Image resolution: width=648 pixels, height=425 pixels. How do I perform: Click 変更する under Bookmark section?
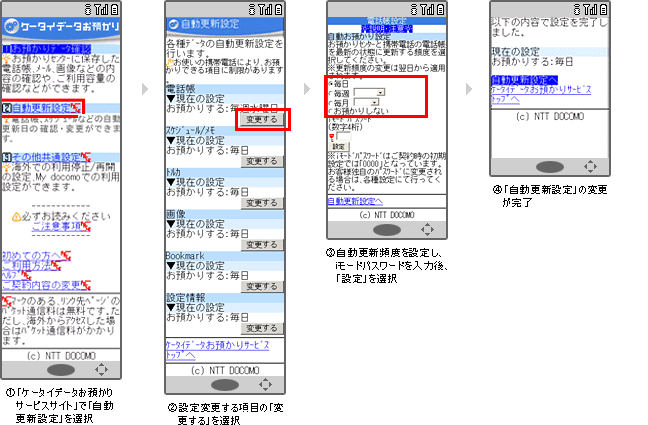point(262,287)
